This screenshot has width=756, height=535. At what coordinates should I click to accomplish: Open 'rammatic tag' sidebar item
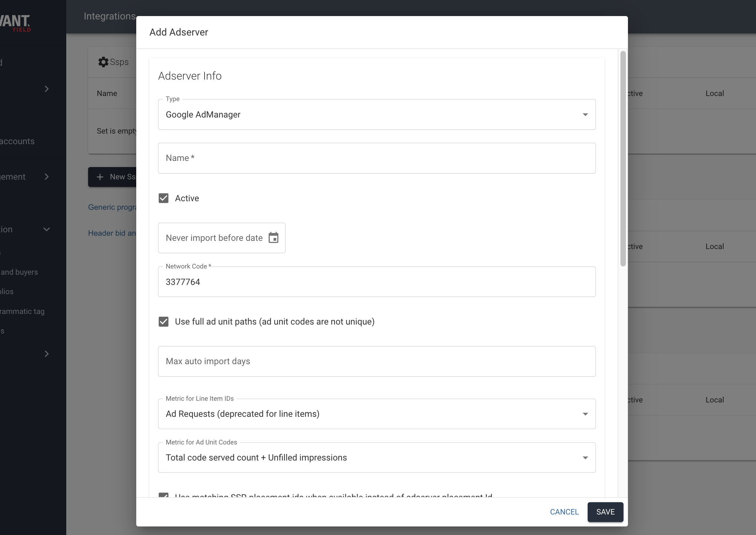[22, 311]
